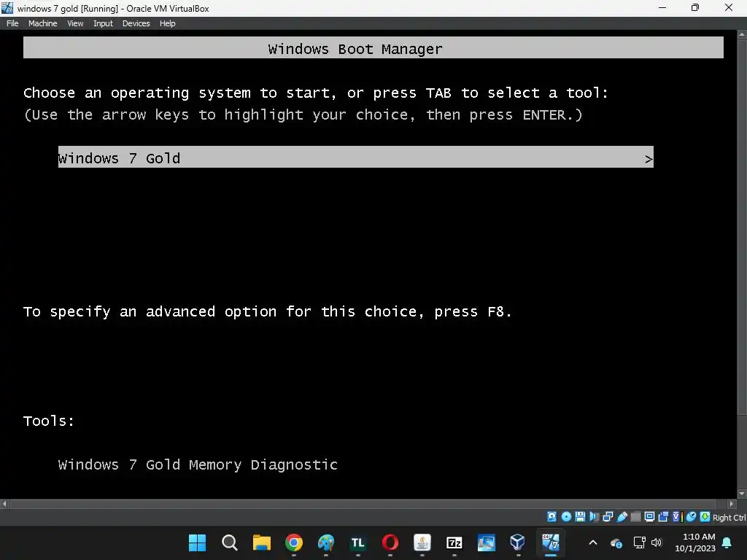Click the VirtualBox window title icon
The height and width of the screenshot is (560, 747).
click(7, 7)
